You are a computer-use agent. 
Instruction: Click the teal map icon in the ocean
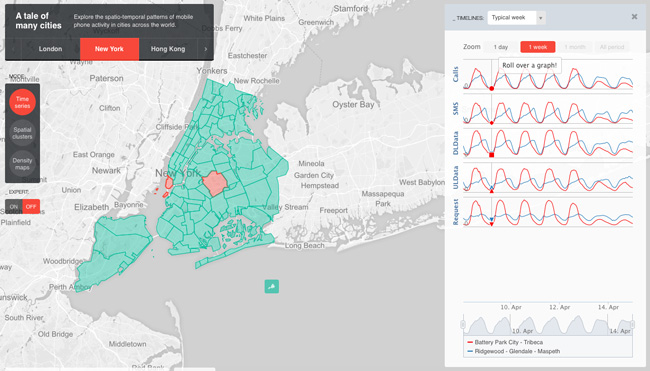(x=272, y=286)
